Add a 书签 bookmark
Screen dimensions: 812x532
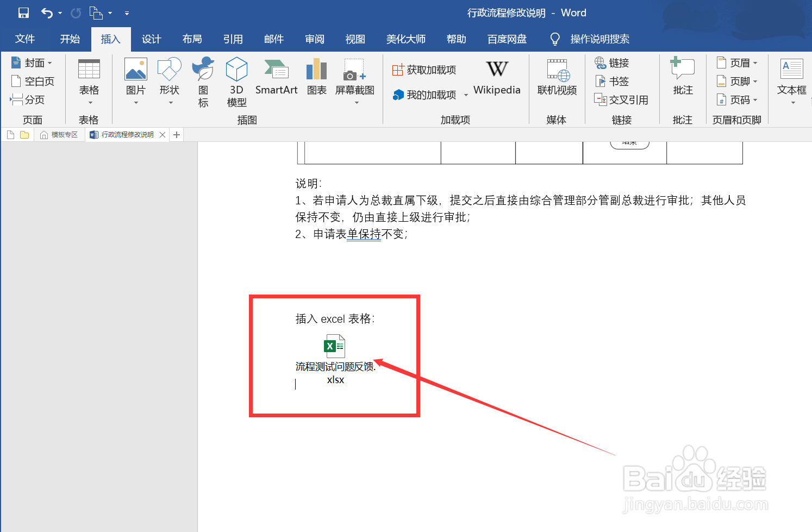612,82
